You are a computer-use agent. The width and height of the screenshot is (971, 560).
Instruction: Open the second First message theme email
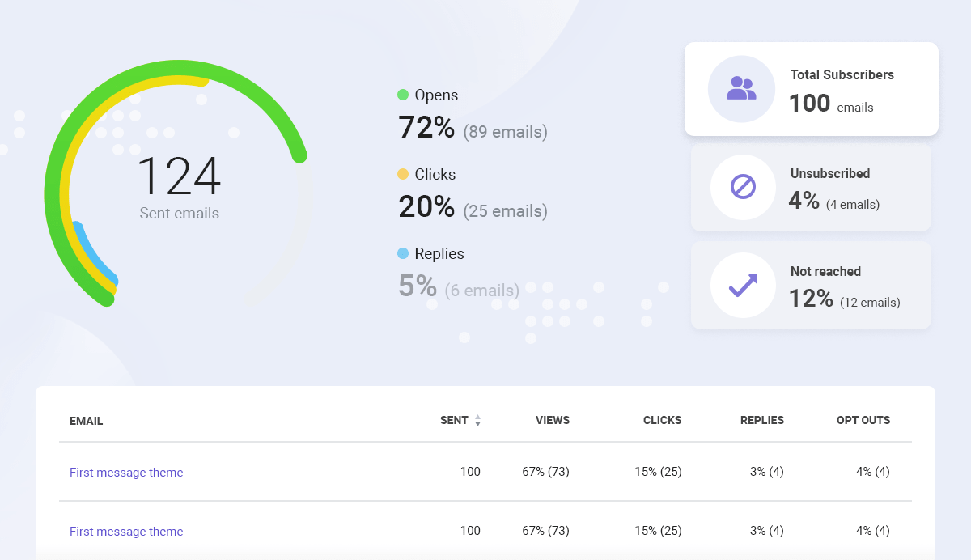(126, 531)
